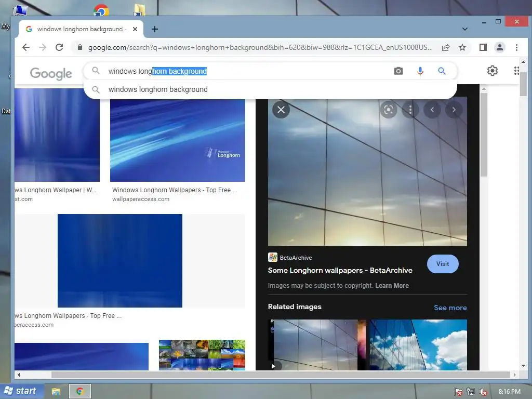Open the plain blue gradient wallpaper thumbnail
Image resolution: width=532 pixels, height=399 pixels.
120,261
